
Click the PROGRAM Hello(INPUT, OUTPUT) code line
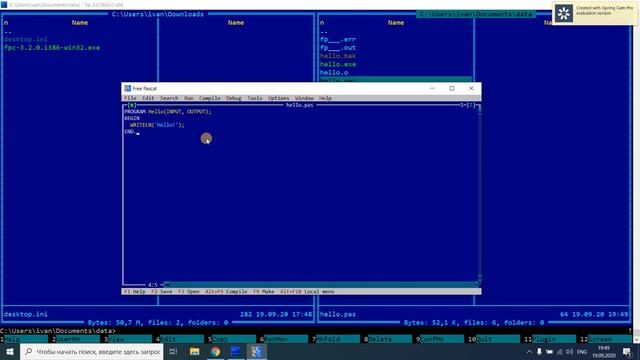tap(168, 111)
